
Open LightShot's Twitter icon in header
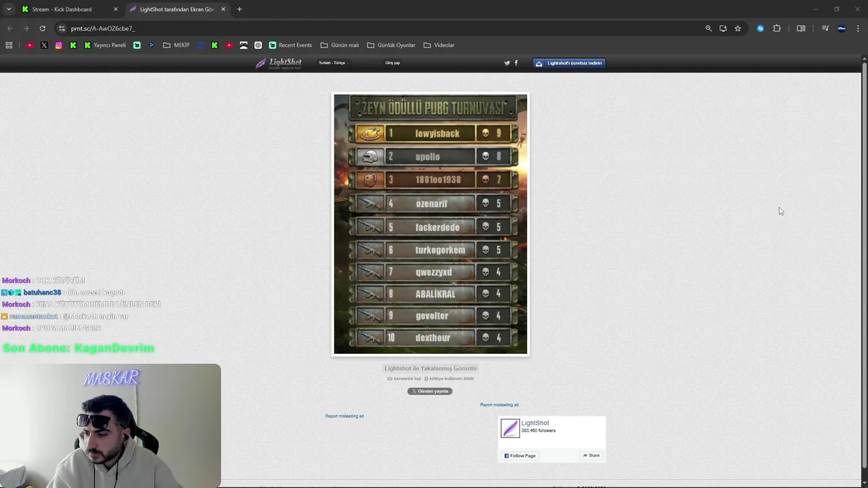507,63
